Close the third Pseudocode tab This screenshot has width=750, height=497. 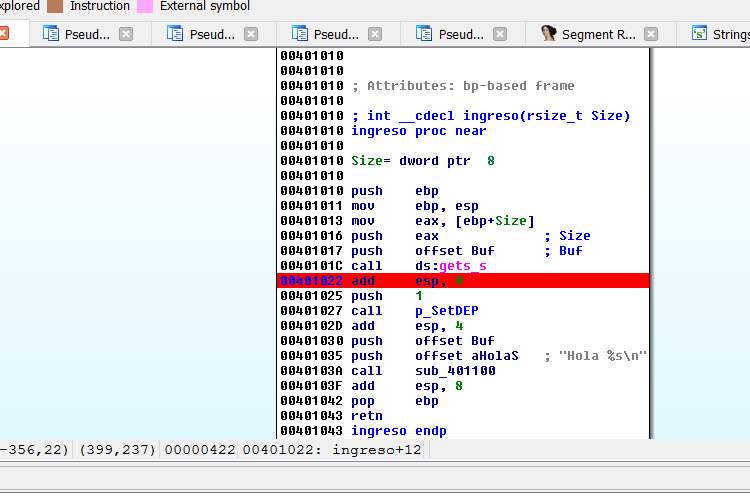(375, 34)
